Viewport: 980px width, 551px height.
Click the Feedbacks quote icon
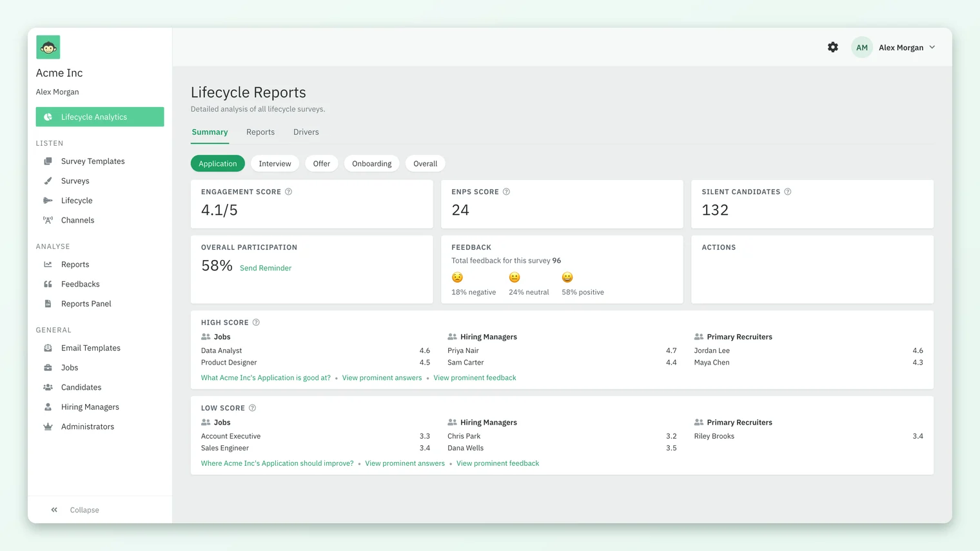[48, 284]
